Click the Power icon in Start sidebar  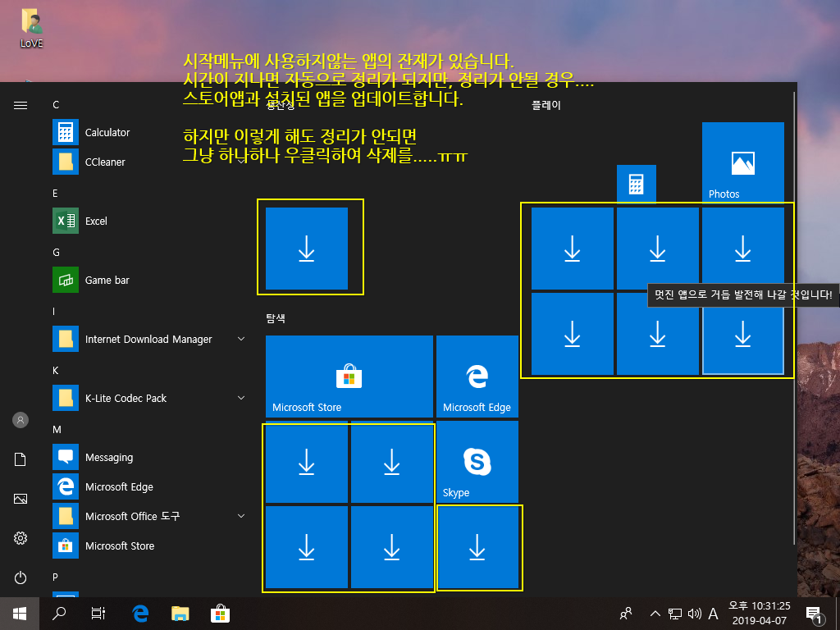click(21, 577)
